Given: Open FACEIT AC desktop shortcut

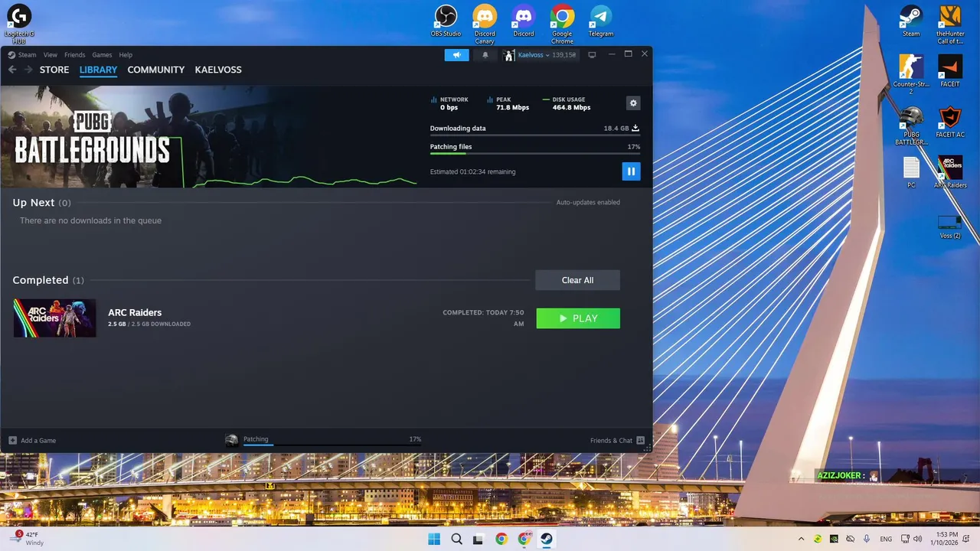Looking at the screenshot, I should pos(950,122).
